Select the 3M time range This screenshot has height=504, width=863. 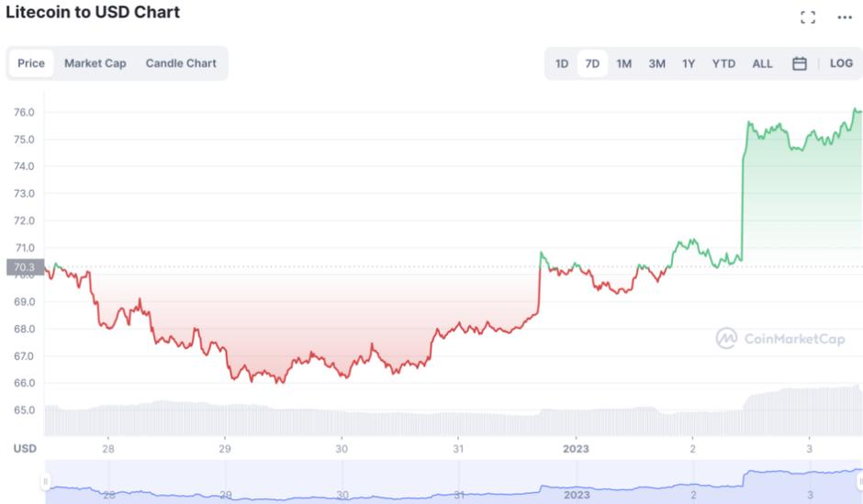656,63
